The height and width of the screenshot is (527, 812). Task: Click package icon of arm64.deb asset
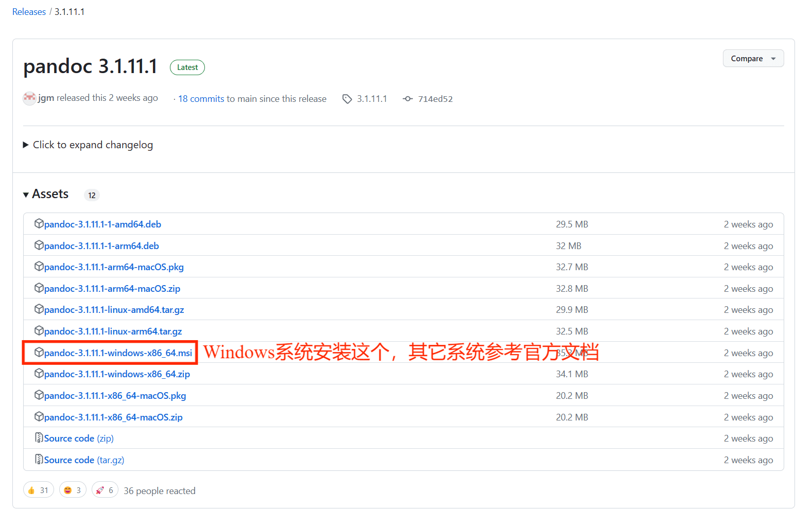pyautogui.click(x=39, y=245)
